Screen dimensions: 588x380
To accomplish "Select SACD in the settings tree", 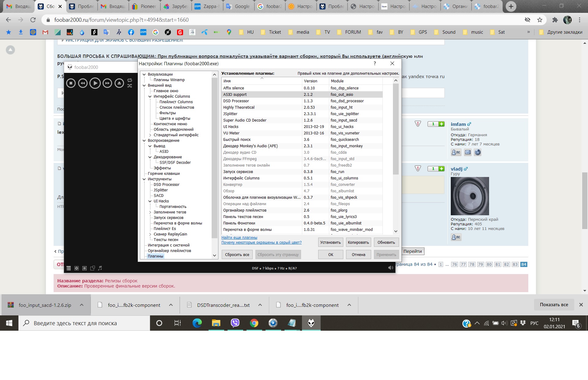I will [x=158, y=196].
